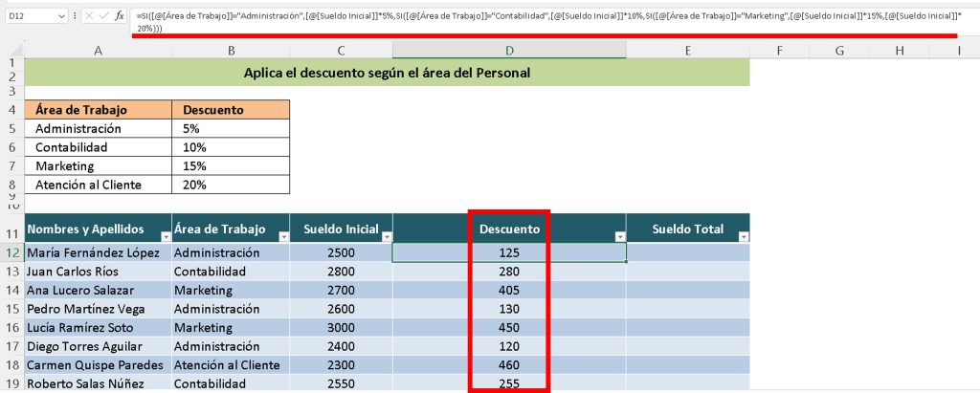The height and width of the screenshot is (393, 980).
Task: Click the Enter checkmark formula icon
Action: [103, 16]
